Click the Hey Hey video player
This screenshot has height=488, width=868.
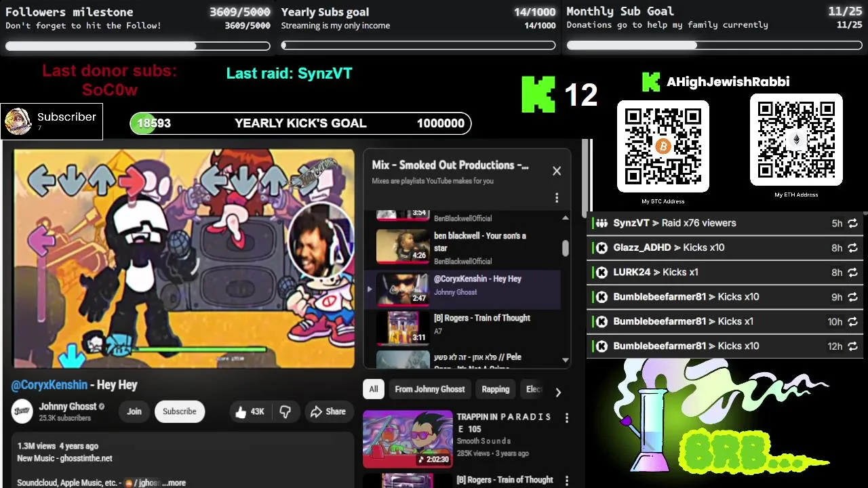(x=184, y=258)
